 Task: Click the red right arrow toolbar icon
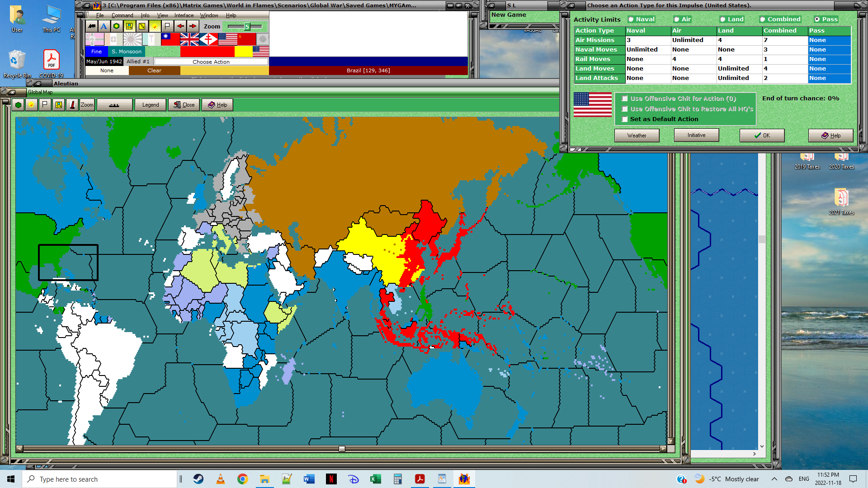[x=193, y=26]
